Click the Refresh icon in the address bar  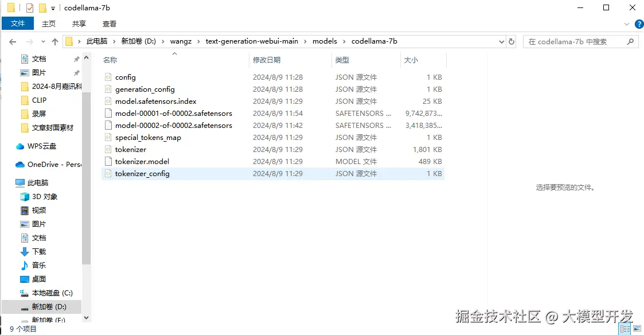tap(512, 41)
